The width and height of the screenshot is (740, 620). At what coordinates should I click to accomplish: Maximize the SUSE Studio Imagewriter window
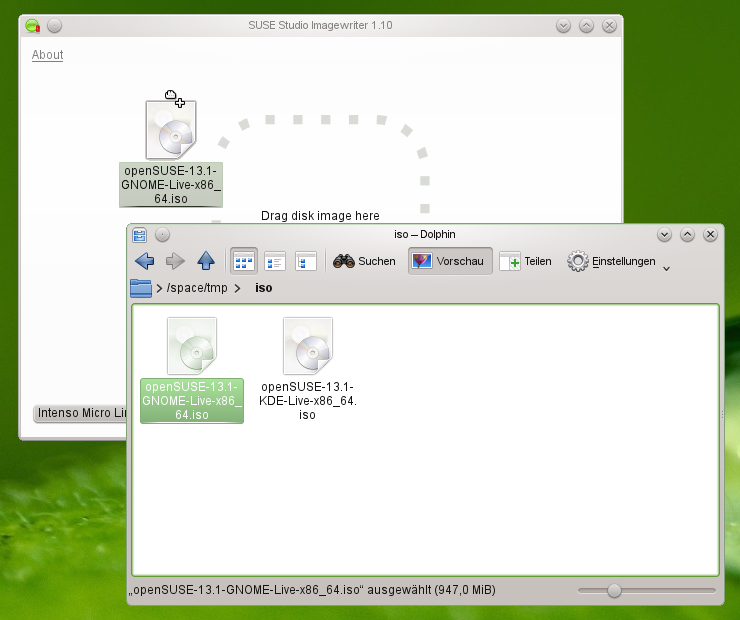(586, 25)
